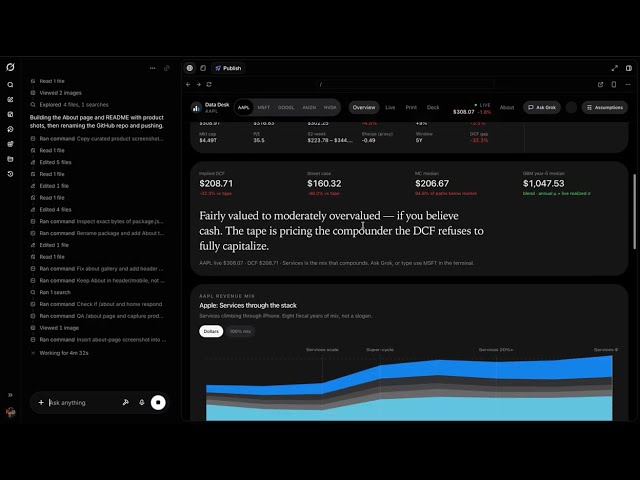The image size is (640, 480).
Task: Select the globe preview icon in top bar
Action: click(190, 68)
